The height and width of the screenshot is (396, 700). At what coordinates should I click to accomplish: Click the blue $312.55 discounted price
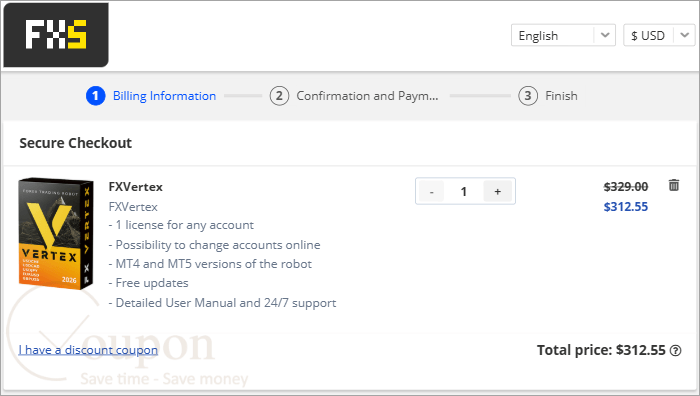coord(625,207)
